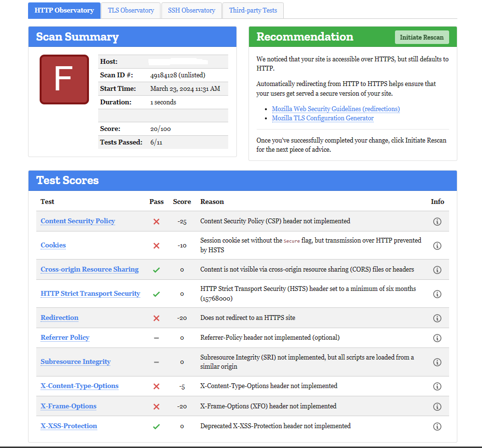Screen dimensions: 482x448
Task: Open info for Cross-origin Resource Sharing
Action: [437, 270]
